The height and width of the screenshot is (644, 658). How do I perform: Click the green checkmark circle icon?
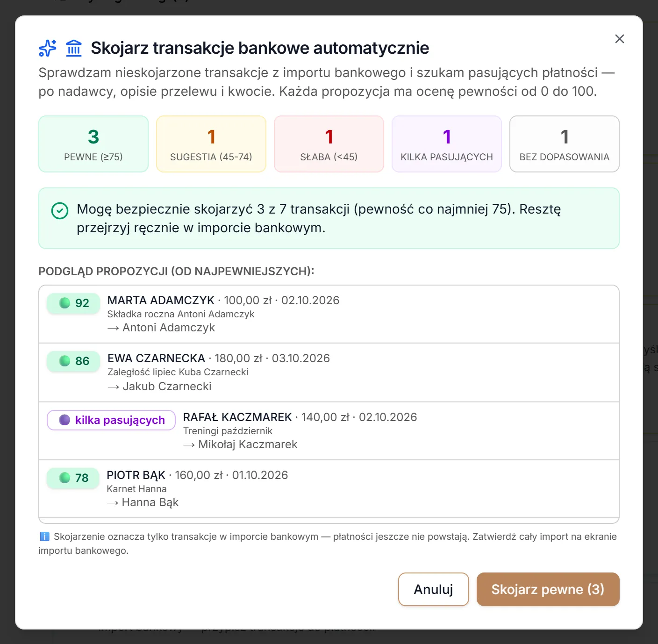click(60, 211)
